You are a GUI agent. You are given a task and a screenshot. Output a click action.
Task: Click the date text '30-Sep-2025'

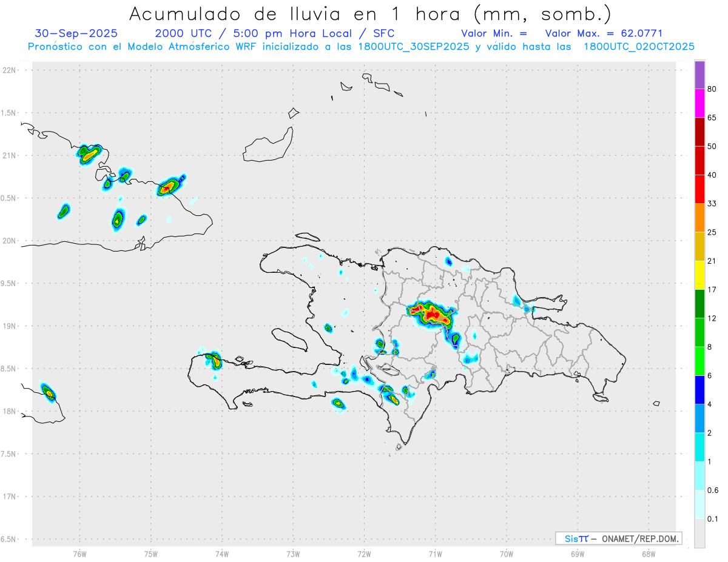point(76,33)
